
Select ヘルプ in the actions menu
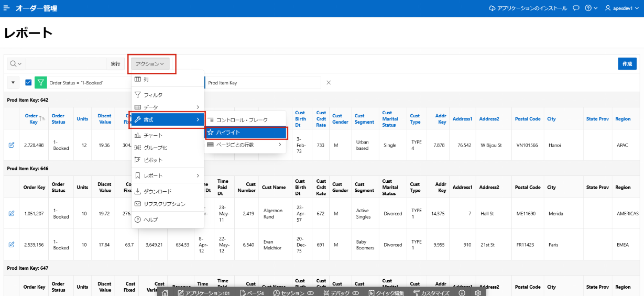click(x=167, y=220)
